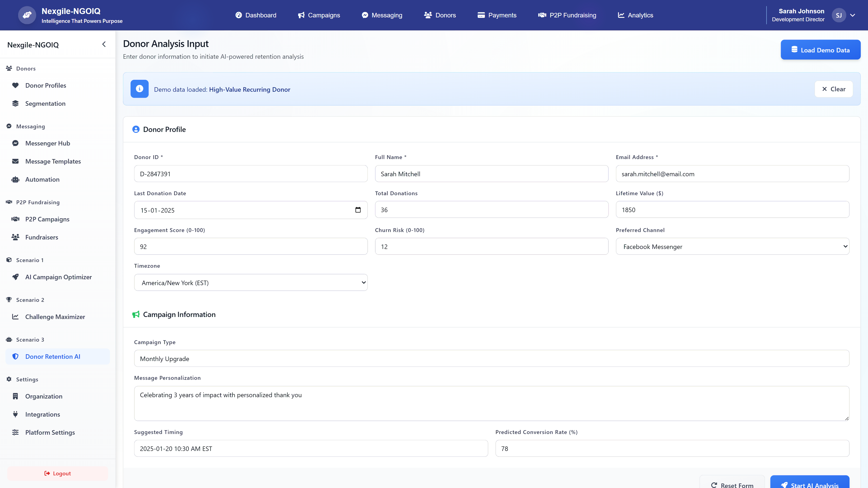Click the Load Demo Data button
Viewport: 868px width, 488px height.
tap(821, 49)
